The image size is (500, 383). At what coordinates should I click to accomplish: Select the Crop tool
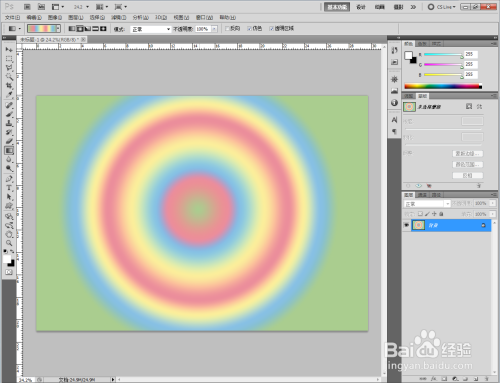pyautogui.click(x=9, y=86)
